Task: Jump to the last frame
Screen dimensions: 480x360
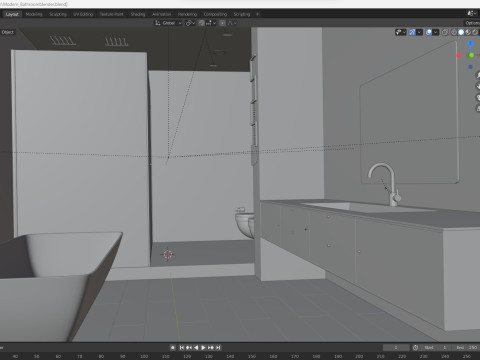Action: (x=218, y=347)
